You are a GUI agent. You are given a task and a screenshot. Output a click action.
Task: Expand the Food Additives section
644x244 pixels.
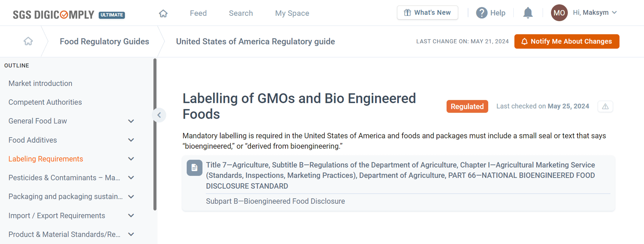pos(131,140)
